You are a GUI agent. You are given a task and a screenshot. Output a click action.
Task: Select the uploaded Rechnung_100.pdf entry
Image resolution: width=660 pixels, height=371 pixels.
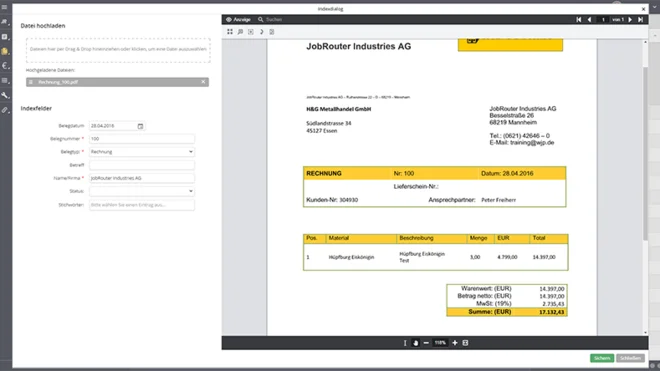click(x=117, y=82)
